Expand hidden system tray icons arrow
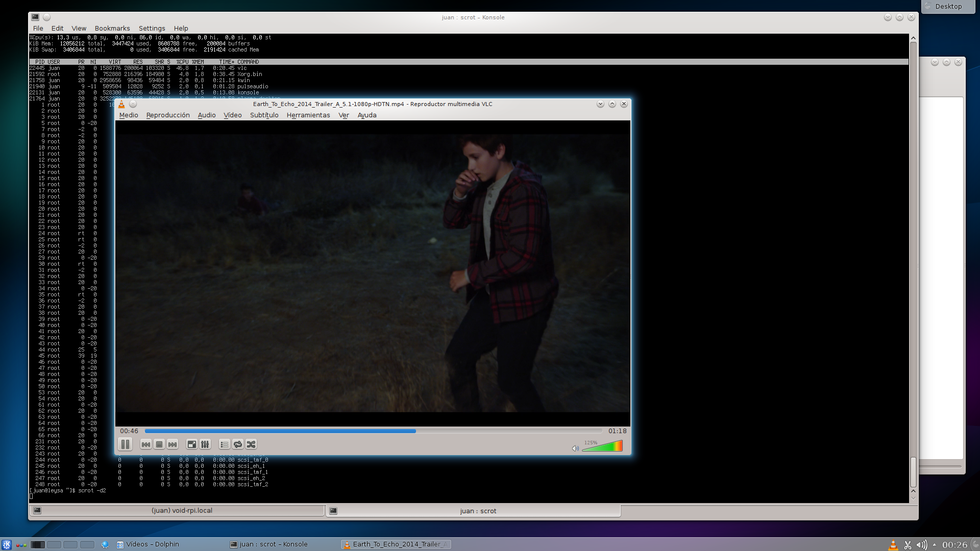 point(935,544)
